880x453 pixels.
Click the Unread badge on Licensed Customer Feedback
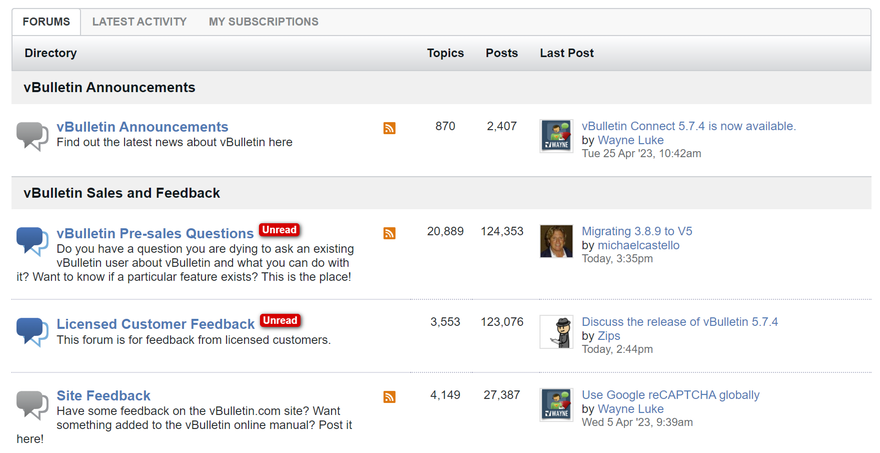[x=280, y=321]
